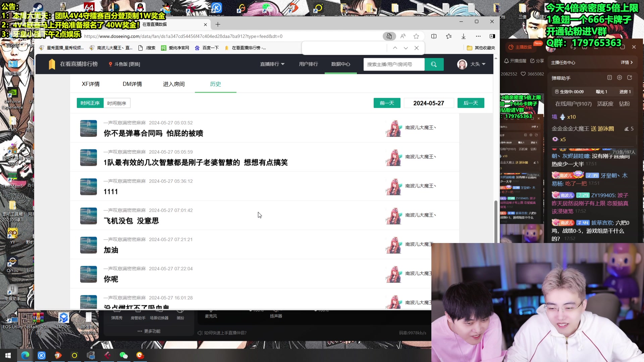
Task: Open Edge settings and more menu
Action: (478, 36)
